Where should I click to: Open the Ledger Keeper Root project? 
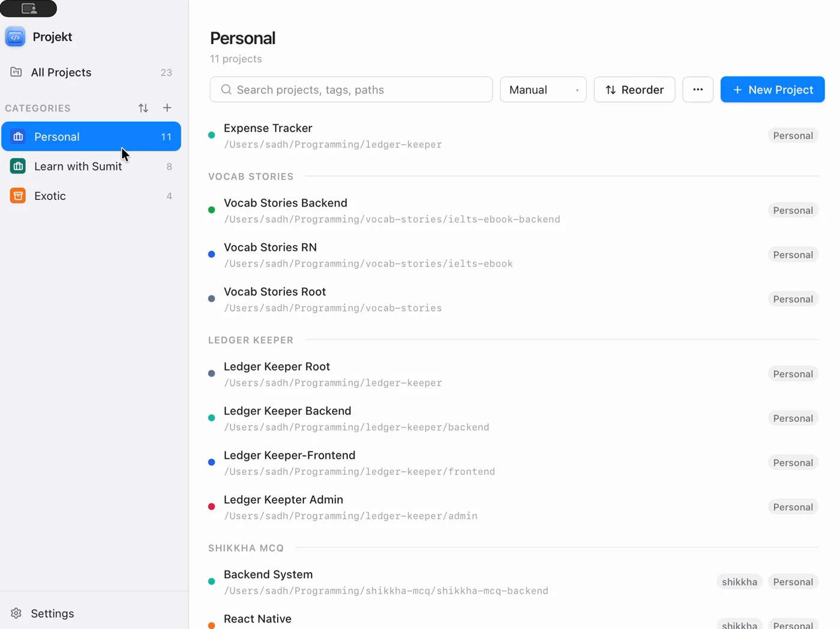(x=513, y=374)
